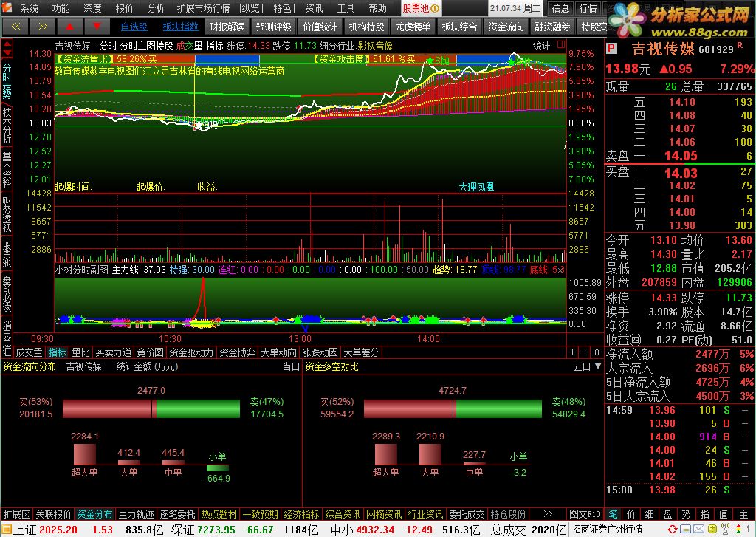756x537 pixels.
Task: Open the 资讯 menu
Action: [x=315, y=9]
